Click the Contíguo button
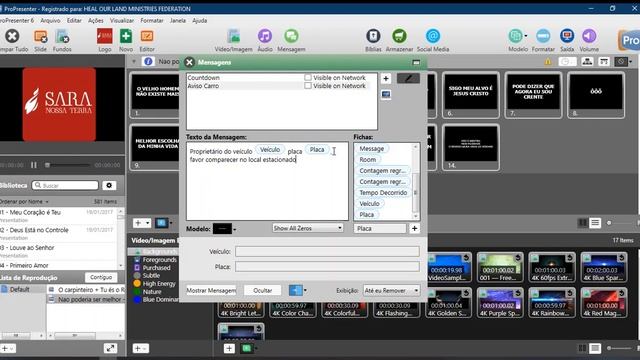The height and width of the screenshot is (360, 640). (101, 277)
